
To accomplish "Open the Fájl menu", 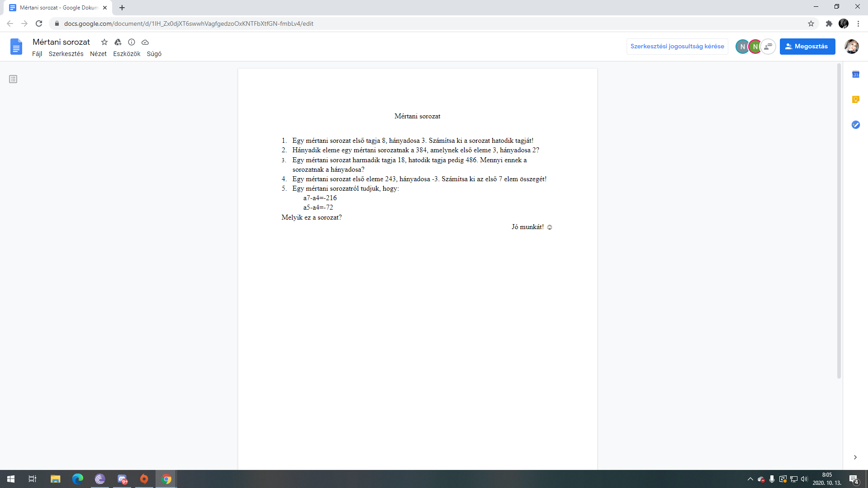I will coord(37,54).
